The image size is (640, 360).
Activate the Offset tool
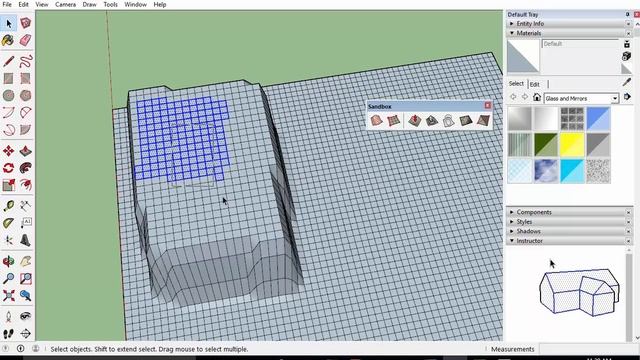click(26, 185)
